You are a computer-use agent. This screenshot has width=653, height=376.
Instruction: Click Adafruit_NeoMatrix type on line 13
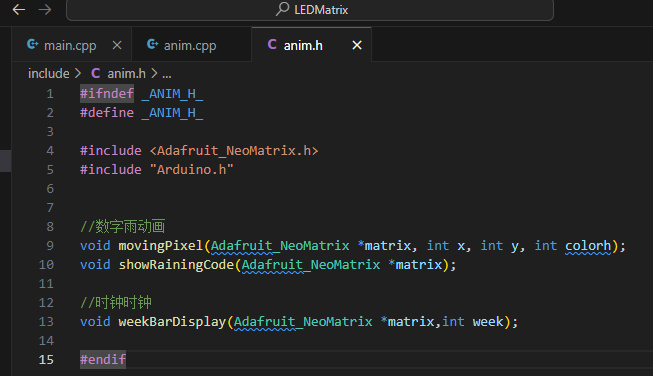(303, 322)
